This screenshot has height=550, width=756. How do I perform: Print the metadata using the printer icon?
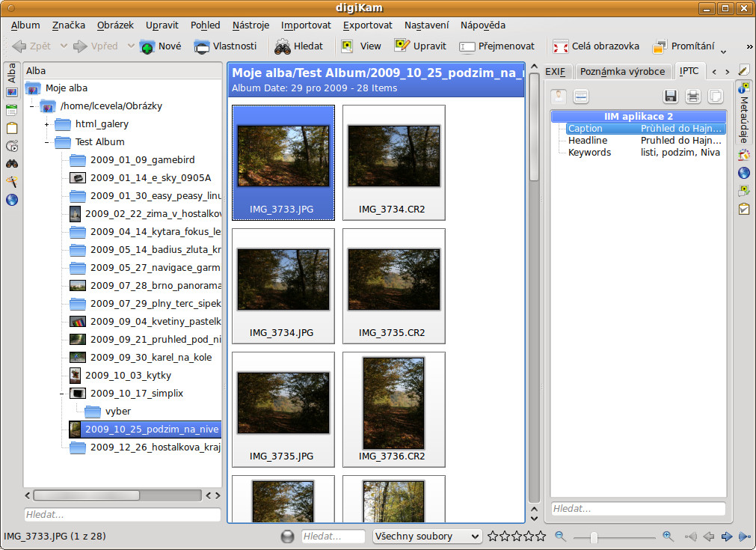click(x=693, y=96)
